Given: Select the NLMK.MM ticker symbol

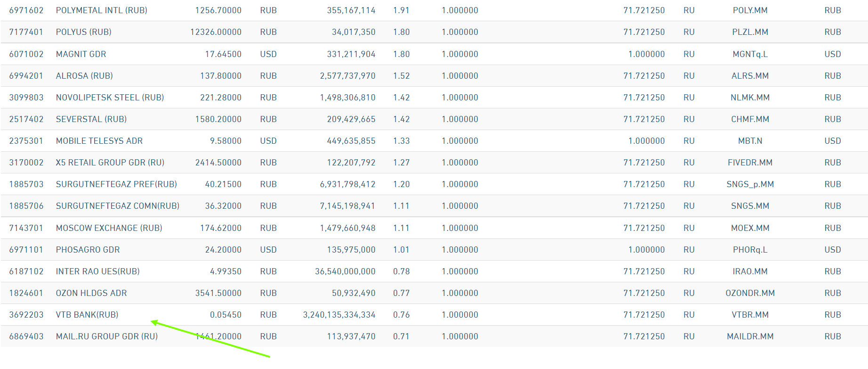Looking at the screenshot, I should click(750, 98).
